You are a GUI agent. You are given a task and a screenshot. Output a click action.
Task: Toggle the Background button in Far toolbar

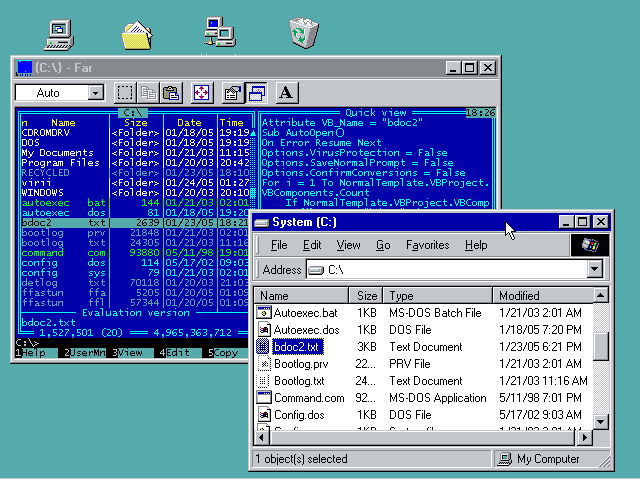tap(256, 93)
